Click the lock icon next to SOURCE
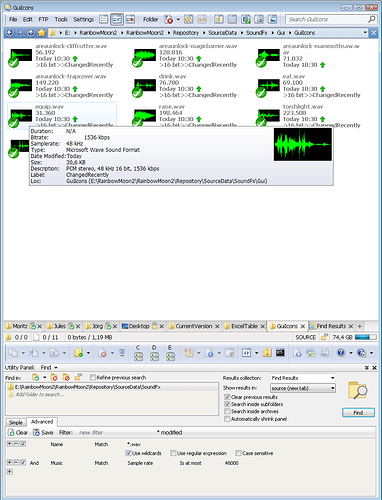Image resolution: width=382 pixels, height=500 pixels. tap(324, 337)
